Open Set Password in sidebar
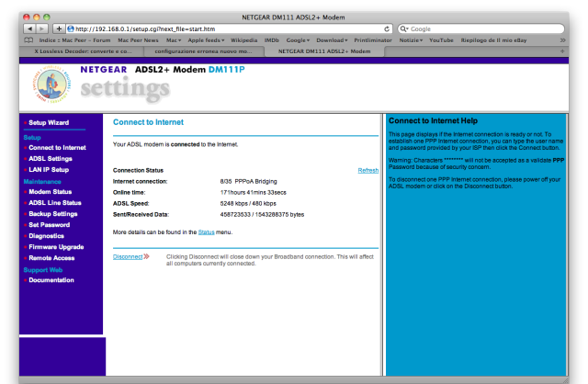 (x=49, y=225)
